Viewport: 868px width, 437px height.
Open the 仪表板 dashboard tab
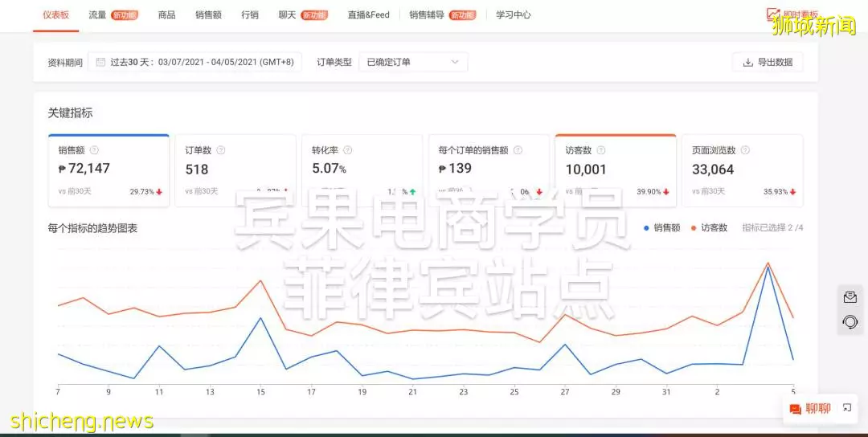click(x=56, y=15)
